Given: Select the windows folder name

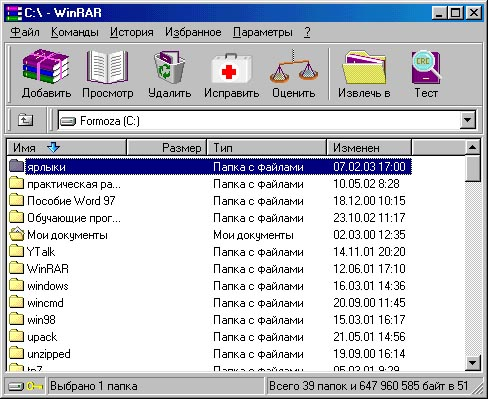Looking at the screenshot, I should (48, 286).
